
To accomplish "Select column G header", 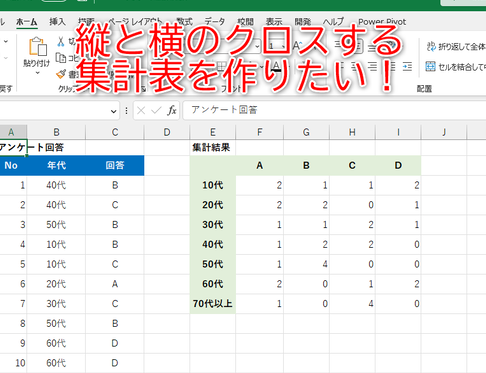I will [306, 132].
